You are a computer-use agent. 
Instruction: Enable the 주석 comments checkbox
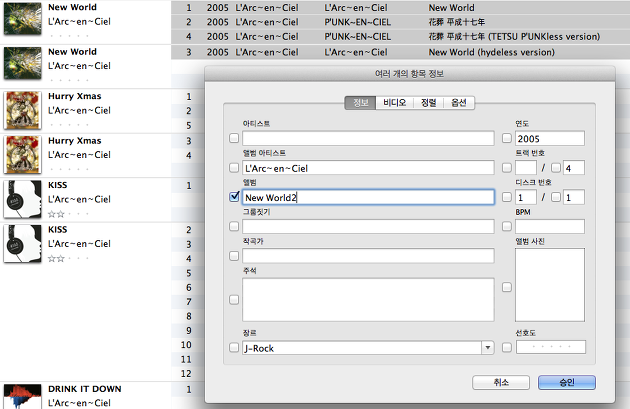(234, 300)
